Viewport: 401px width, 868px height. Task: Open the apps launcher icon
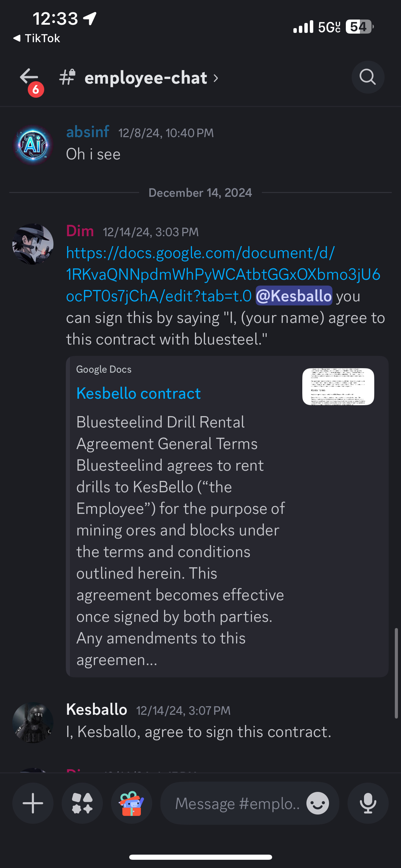pyautogui.click(x=82, y=803)
